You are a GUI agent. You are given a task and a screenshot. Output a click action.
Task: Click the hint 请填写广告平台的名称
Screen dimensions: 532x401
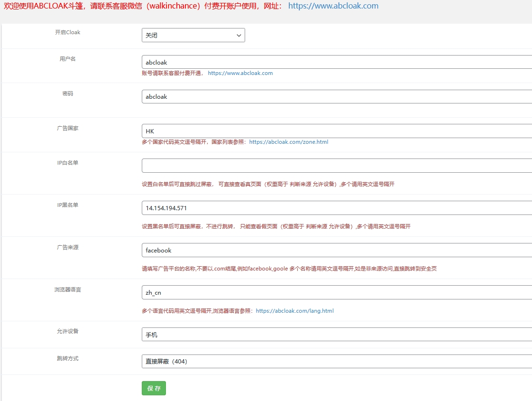coord(289,269)
